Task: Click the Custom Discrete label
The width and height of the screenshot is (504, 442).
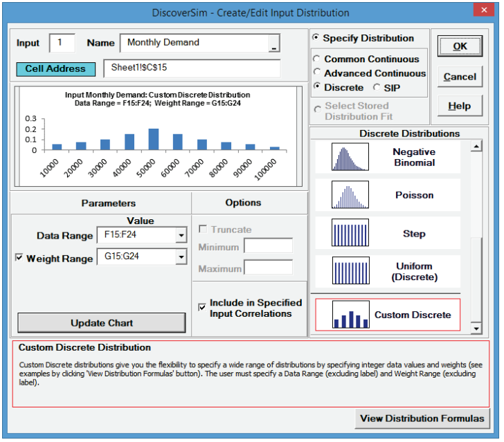Action: click(413, 315)
